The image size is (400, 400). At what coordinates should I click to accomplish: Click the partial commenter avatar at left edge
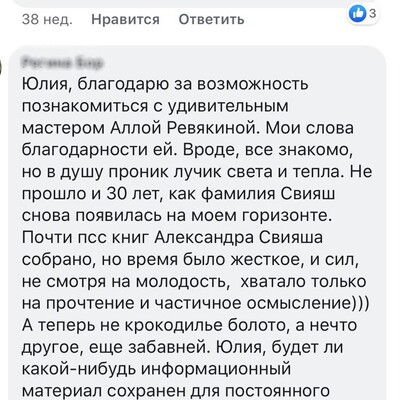tap(1, 68)
